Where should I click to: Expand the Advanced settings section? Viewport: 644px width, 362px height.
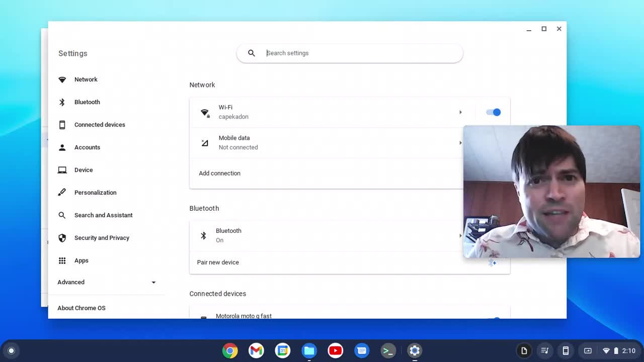click(107, 282)
